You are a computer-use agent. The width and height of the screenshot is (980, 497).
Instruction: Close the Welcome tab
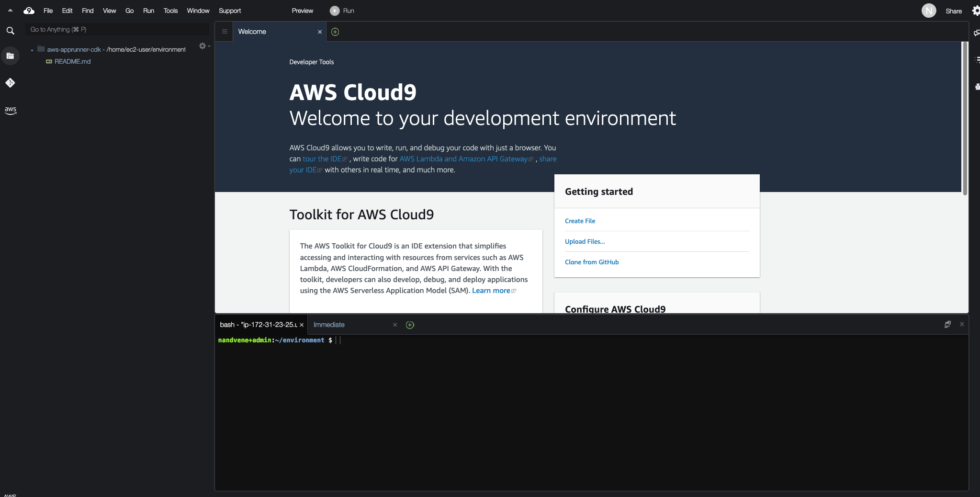pyautogui.click(x=320, y=32)
